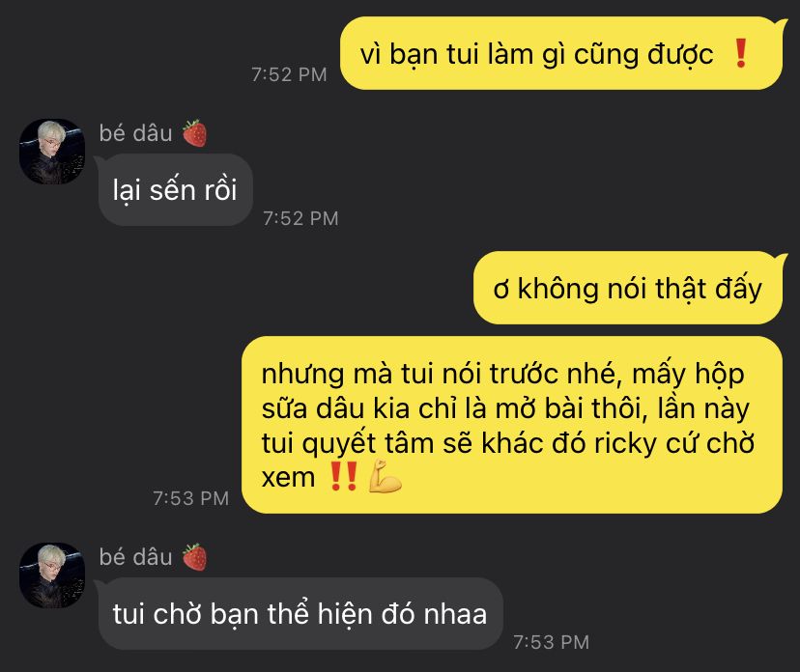Tap 7:53 PM timestamp beside long yellow message

190,498
